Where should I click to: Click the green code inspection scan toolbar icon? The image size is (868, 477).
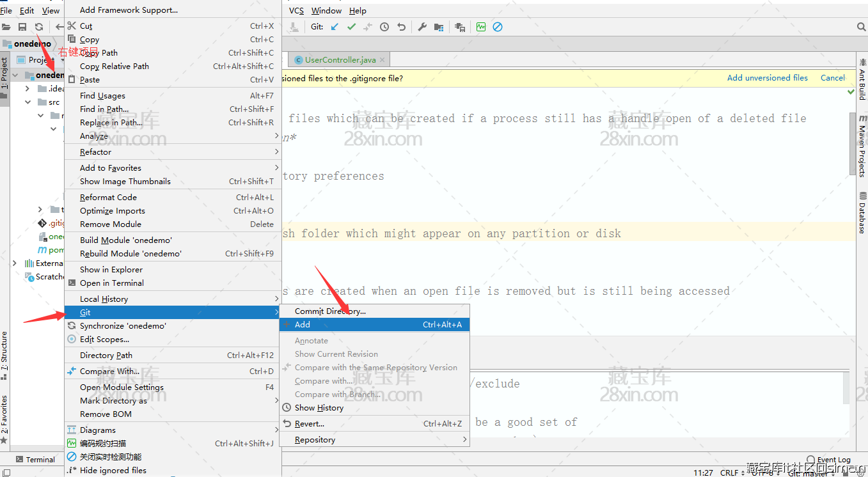[x=481, y=27]
